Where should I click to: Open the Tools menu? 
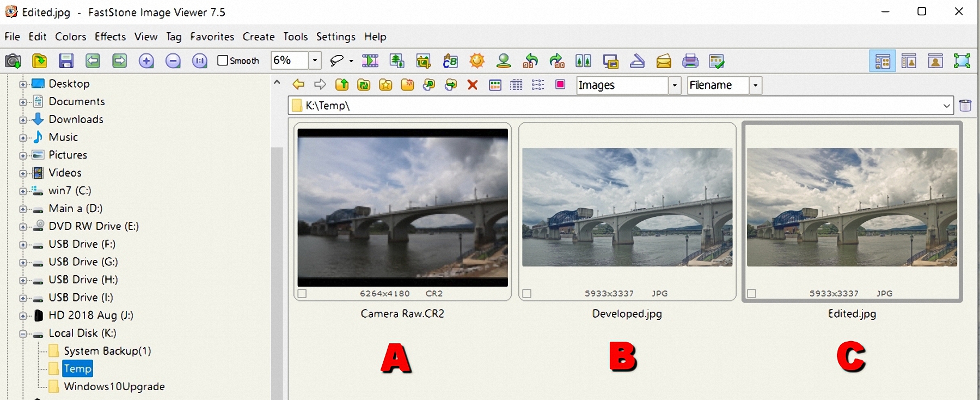pos(295,37)
